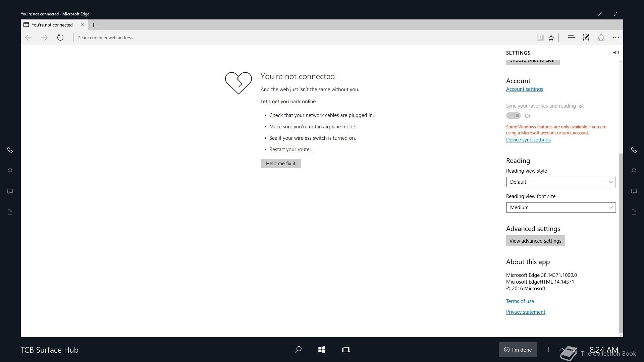Click View advanced settings button
Screen dimensions: 644x362
click(535, 241)
